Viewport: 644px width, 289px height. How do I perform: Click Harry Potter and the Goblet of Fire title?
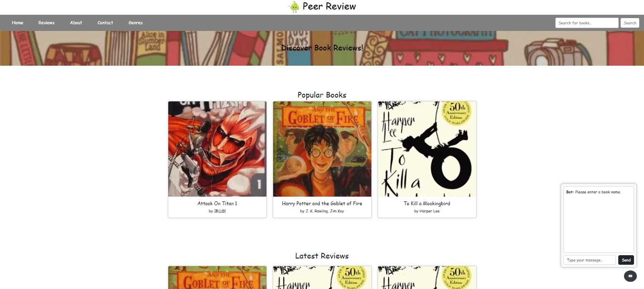[322, 203]
